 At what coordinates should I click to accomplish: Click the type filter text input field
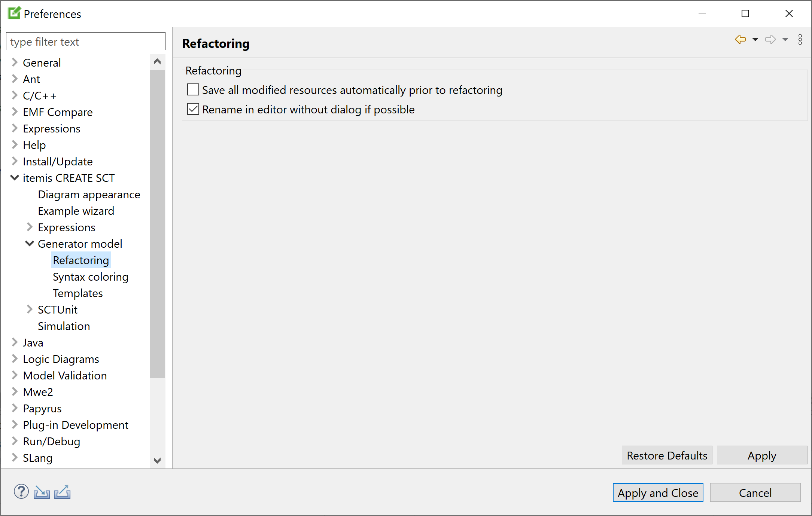pyautogui.click(x=85, y=42)
